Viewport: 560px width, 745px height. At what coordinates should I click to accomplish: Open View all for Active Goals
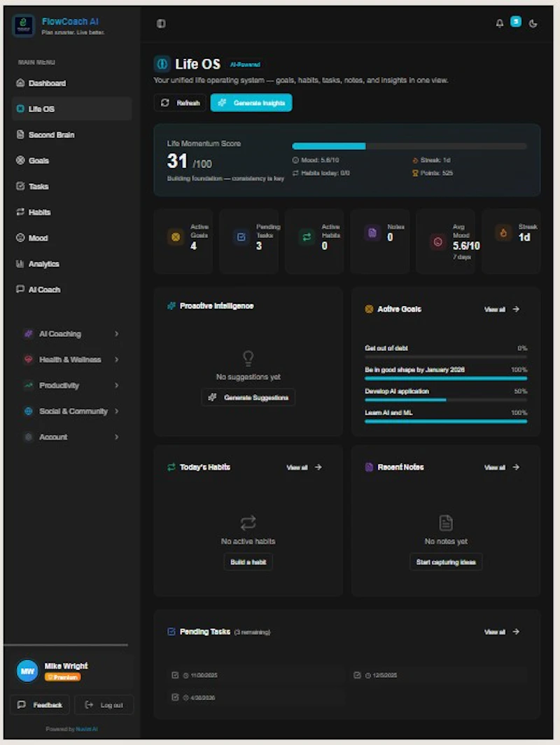coord(502,309)
